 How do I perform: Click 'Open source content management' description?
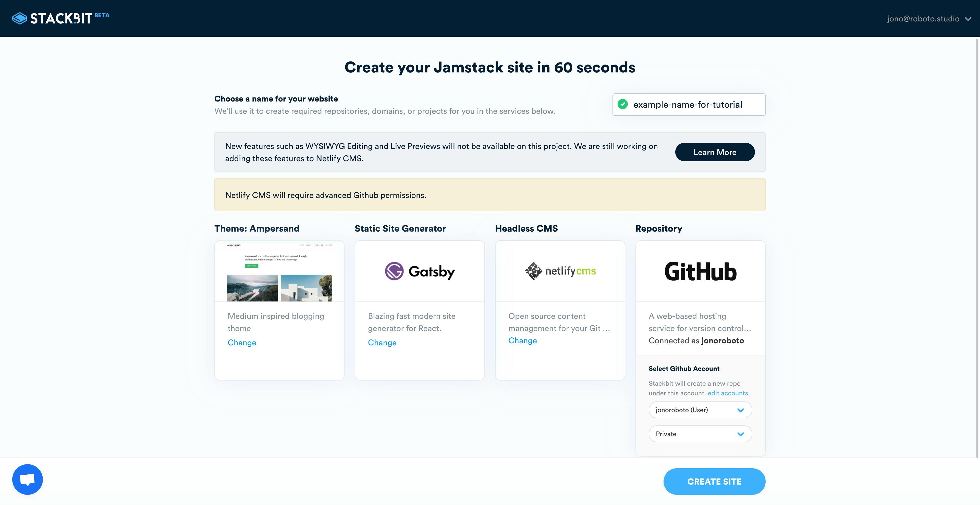(559, 322)
